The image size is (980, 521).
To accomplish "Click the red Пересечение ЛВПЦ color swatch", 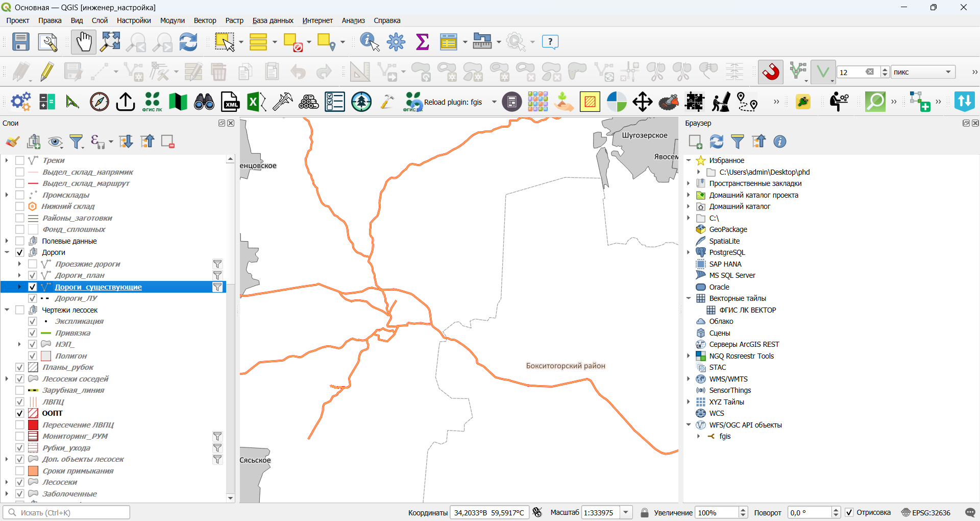I will [33, 425].
